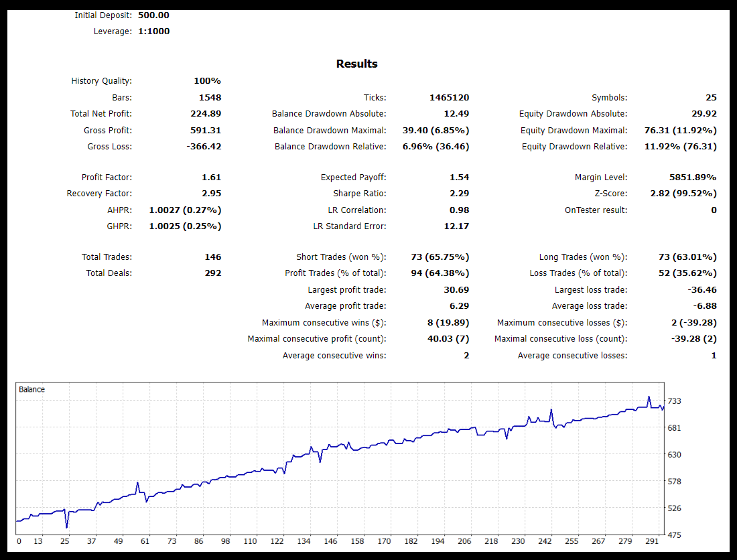737x560 pixels.
Task: Click the Initial Deposit value 500.00
Action: click(153, 15)
